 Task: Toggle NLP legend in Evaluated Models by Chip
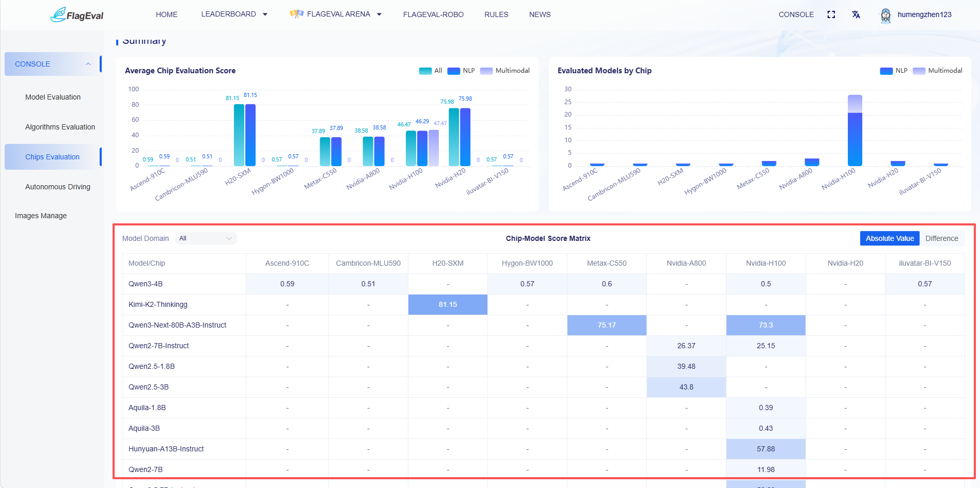pos(894,71)
